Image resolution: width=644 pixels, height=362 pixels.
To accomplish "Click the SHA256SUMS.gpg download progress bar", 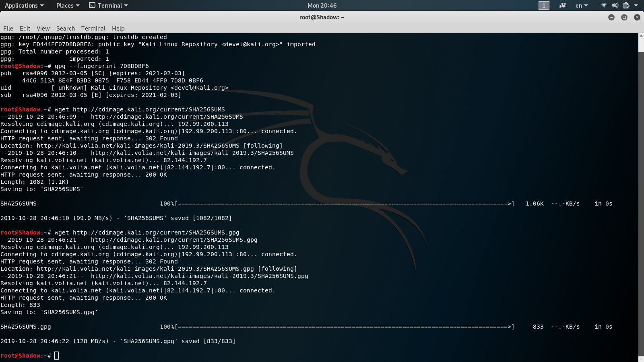I will (345, 327).
